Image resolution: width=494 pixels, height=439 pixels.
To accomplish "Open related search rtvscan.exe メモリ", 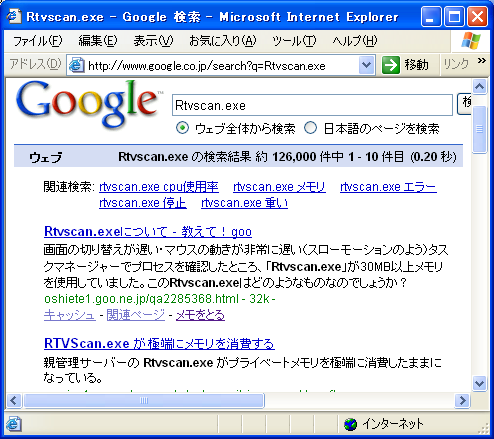I will tap(279, 187).
